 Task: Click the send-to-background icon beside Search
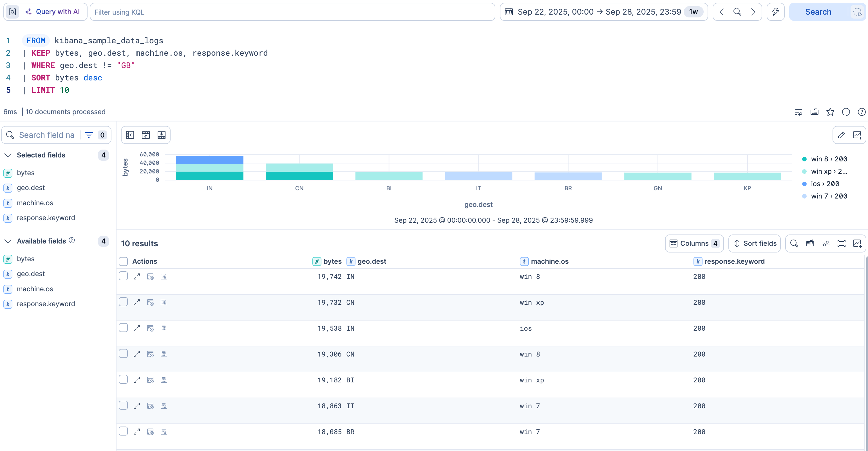click(857, 12)
